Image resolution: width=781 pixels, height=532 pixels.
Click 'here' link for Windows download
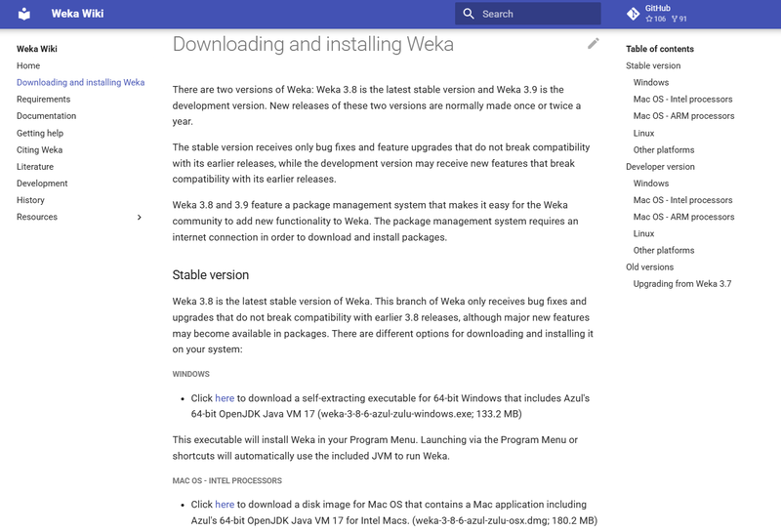(225, 398)
